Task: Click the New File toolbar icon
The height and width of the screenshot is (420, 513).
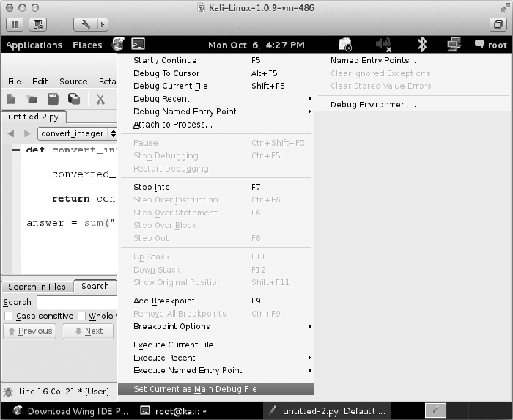Action: tap(12, 99)
